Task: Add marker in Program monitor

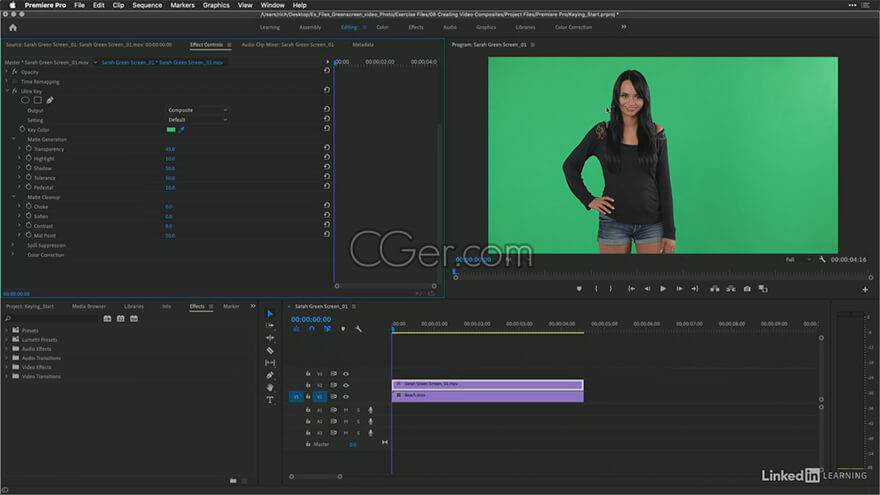Action: coord(579,289)
